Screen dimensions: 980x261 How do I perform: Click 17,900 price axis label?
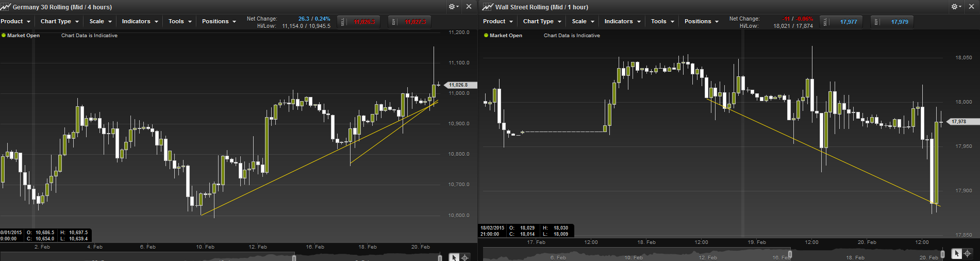964,191
